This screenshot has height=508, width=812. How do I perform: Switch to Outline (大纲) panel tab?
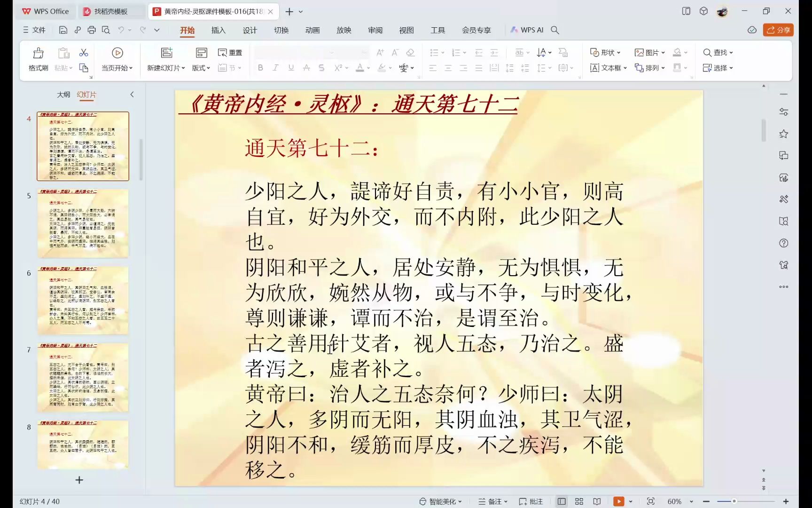click(x=63, y=95)
